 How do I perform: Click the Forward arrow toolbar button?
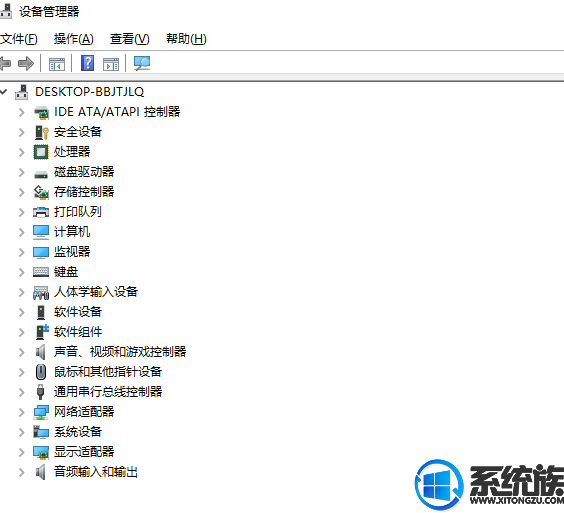pos(26,64)
